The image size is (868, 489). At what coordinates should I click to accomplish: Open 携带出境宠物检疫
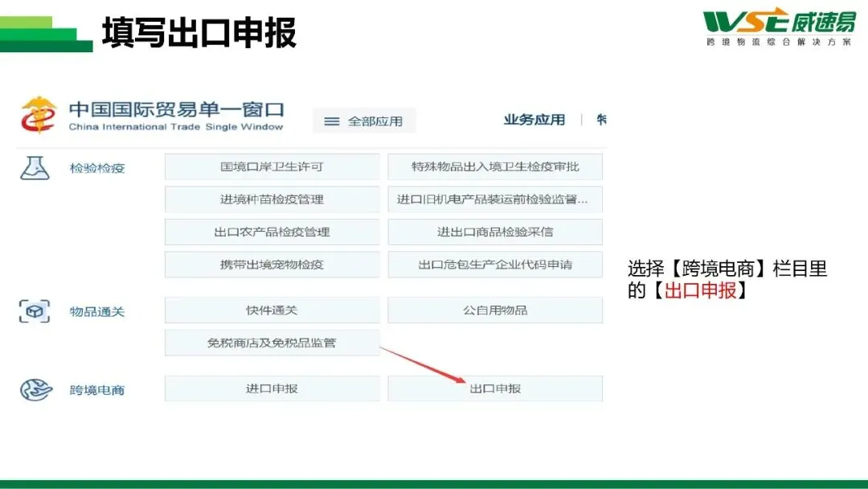coord(272,265)
